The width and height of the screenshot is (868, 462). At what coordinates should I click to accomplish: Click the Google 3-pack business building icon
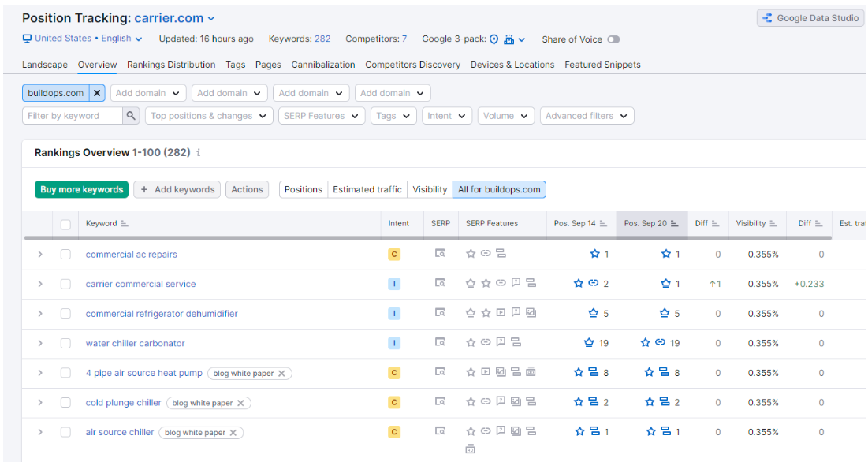tap(509, 39)
